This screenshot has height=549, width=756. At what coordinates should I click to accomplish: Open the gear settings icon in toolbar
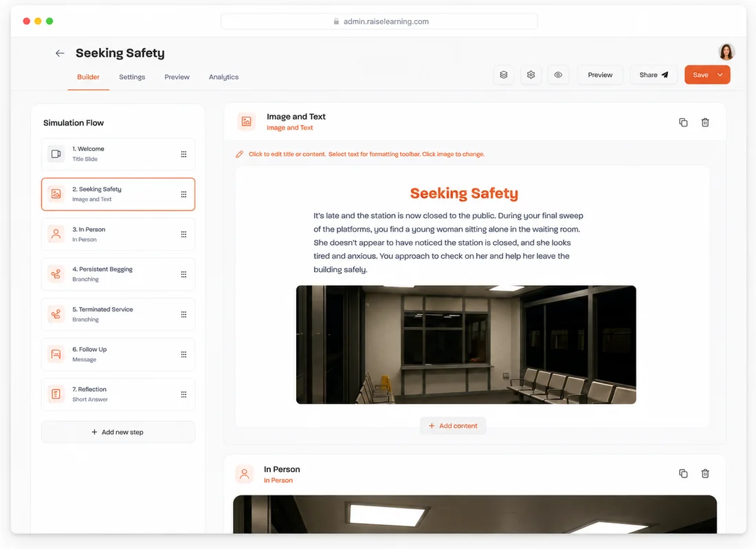[x=531, y=75]
